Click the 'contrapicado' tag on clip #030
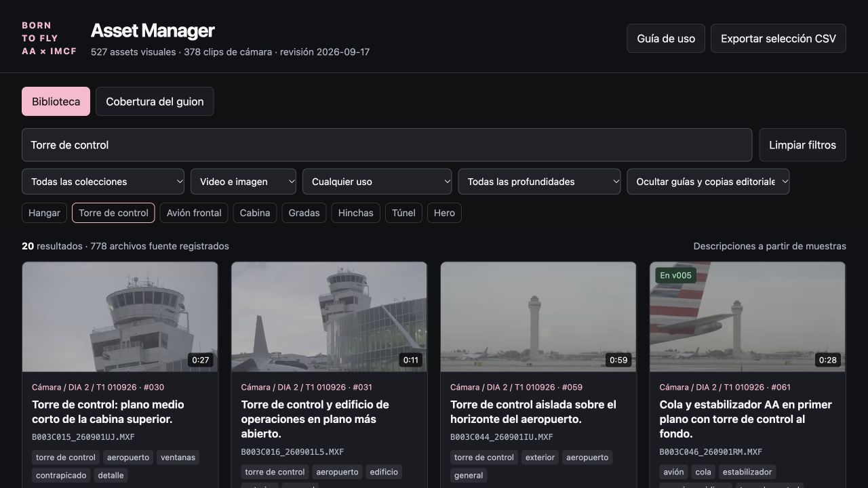The width and height of the screenshot is (868, 488). [x=61, y=475]
